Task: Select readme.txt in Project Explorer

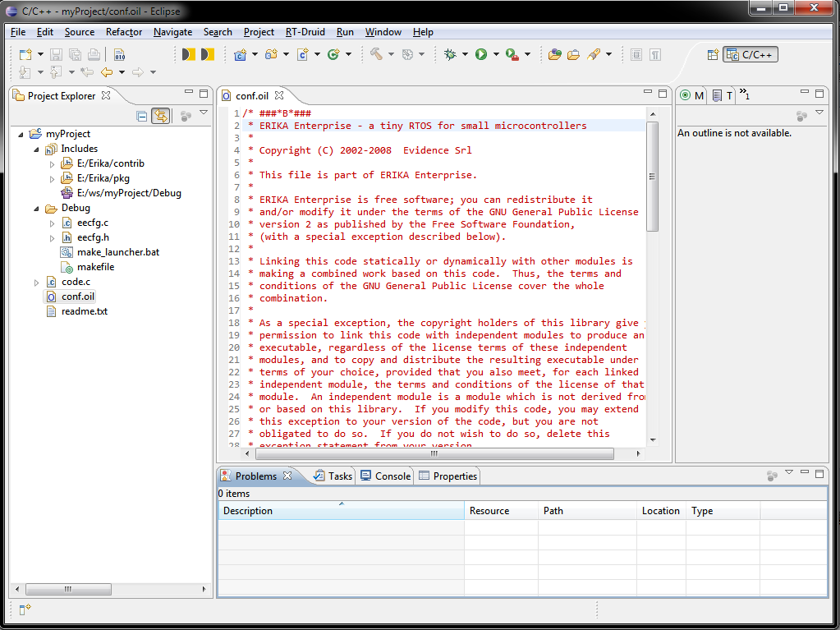Action: [77, 312]
